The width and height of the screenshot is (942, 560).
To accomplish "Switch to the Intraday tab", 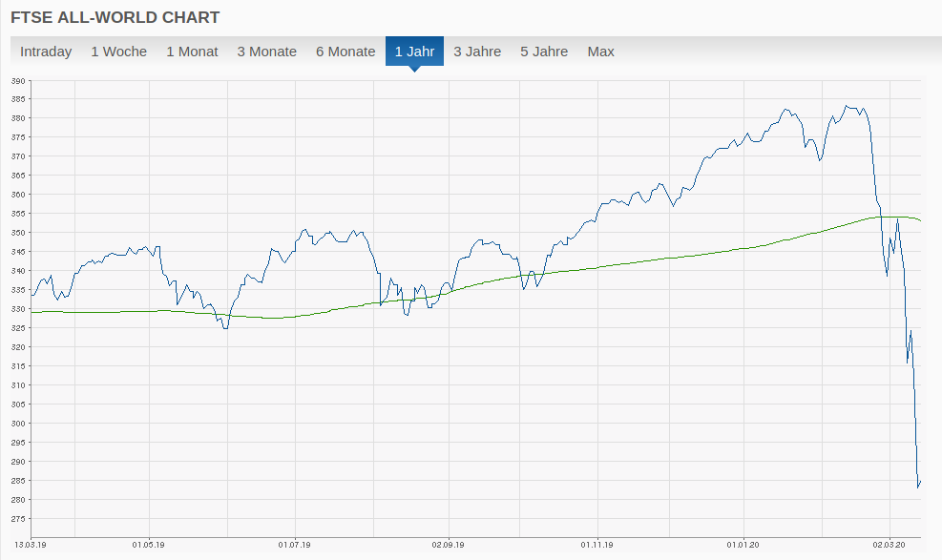I will coord(46,52).
